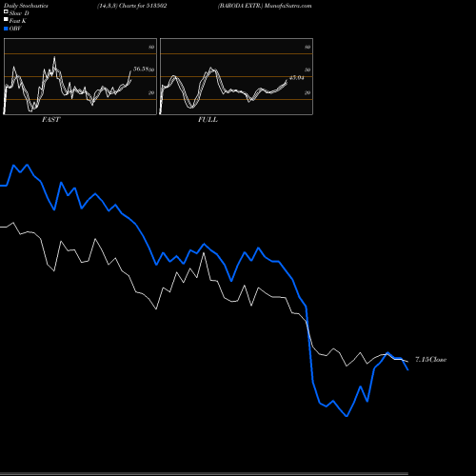
Task: Click the FULL chart label
Action: 208,120
